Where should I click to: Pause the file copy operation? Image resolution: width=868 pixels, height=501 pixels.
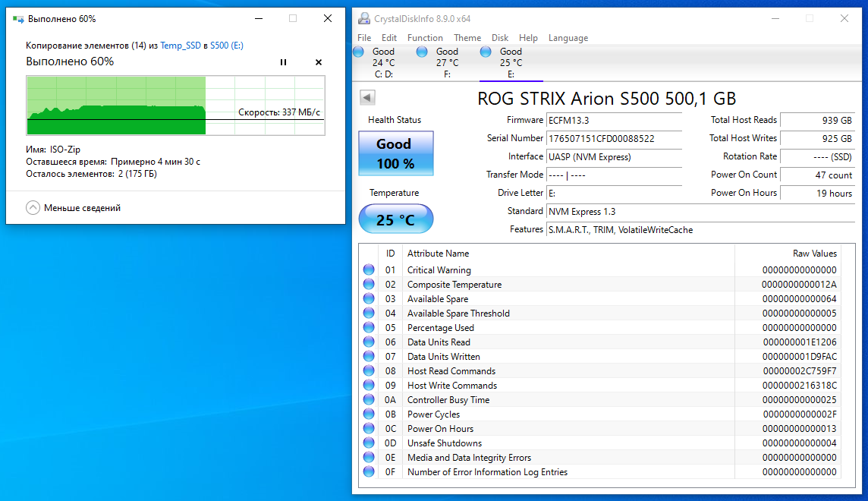[283, 62]
